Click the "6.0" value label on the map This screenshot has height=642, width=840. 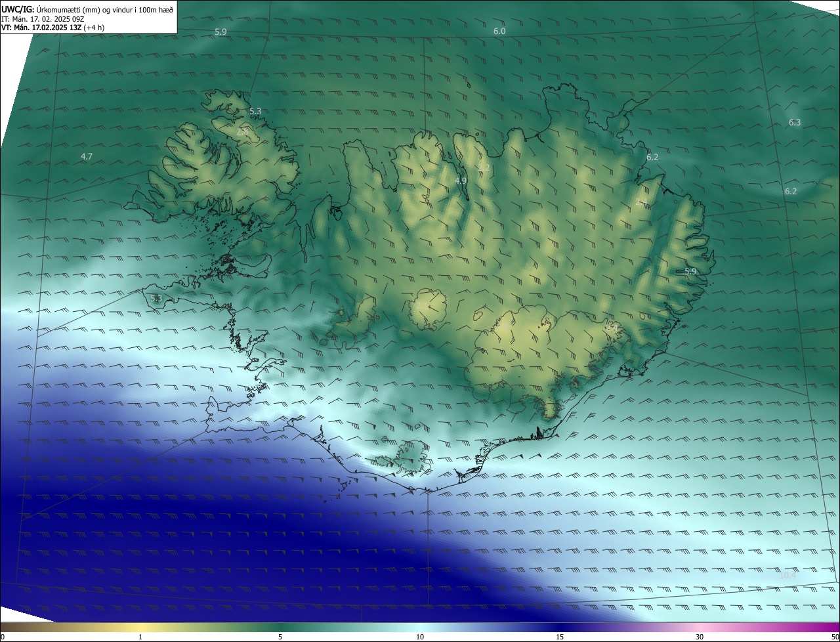[x=499, y=32]
